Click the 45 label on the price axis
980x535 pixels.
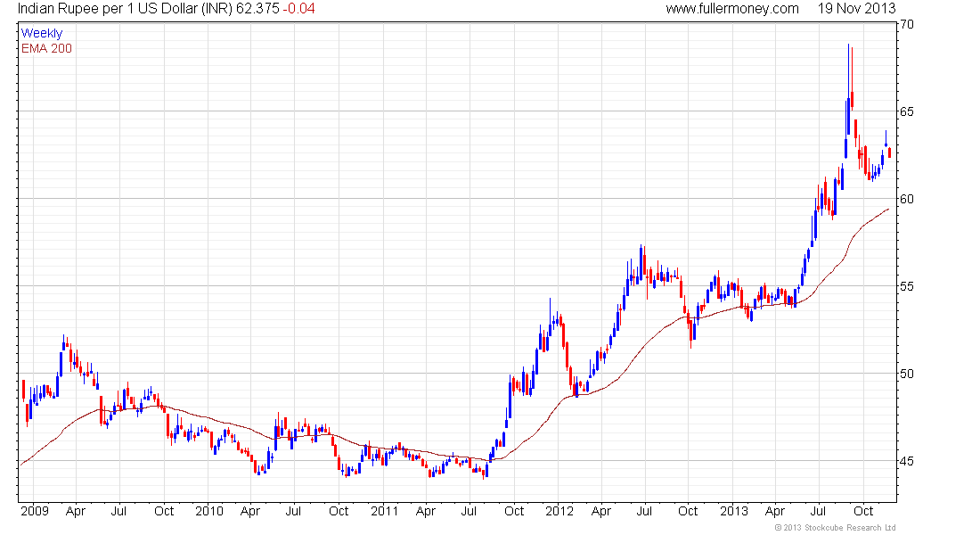pos(906,461)
